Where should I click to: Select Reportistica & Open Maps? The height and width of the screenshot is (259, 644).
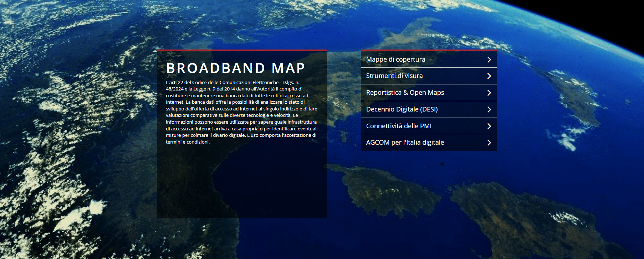[429, 93]
